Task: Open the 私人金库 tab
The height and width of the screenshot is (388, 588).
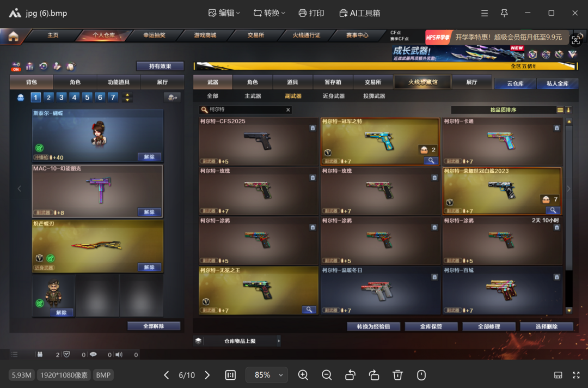Action: 558,83
